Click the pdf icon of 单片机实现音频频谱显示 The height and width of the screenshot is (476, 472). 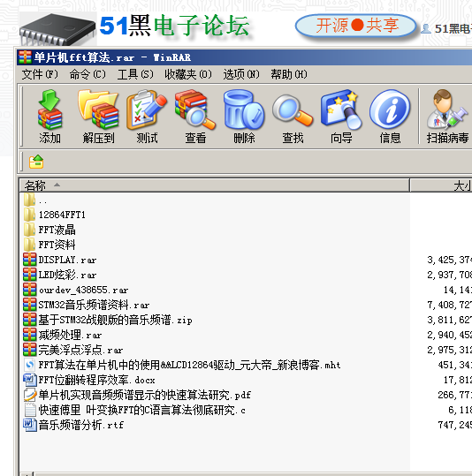[x=30, y=395]
